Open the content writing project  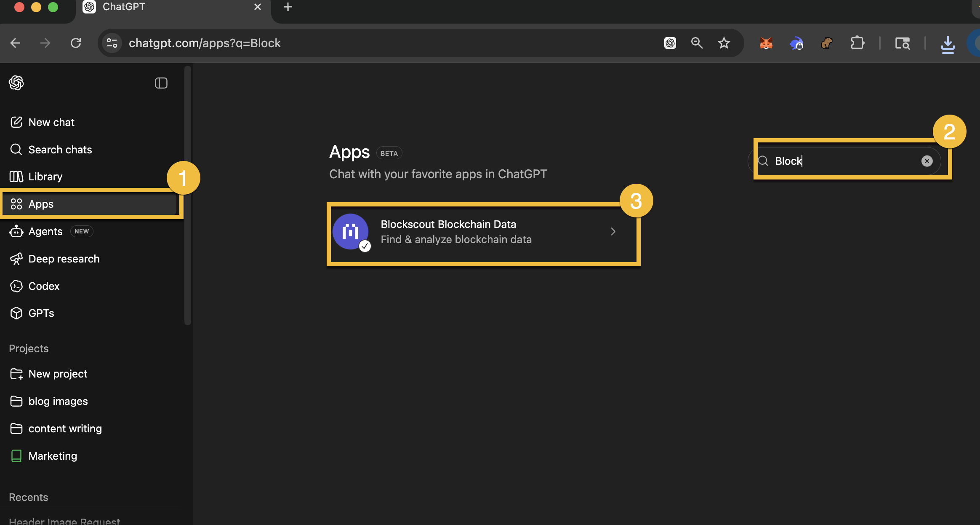[x=65, y=429]
